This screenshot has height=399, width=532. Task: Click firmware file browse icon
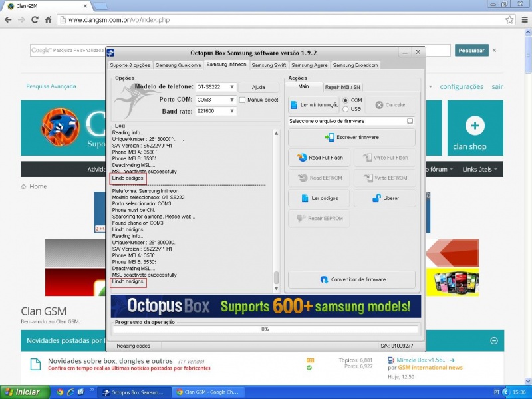click(x=410, y=121)
